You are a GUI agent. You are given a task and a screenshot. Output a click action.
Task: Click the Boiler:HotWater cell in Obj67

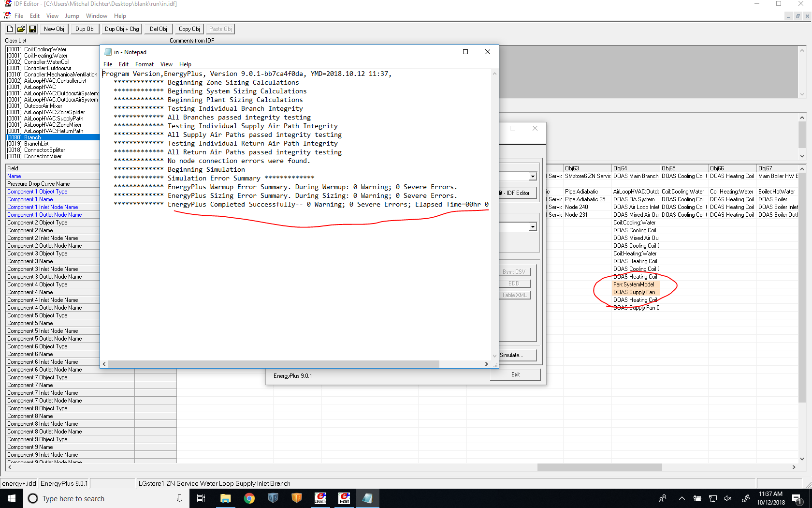778,192
